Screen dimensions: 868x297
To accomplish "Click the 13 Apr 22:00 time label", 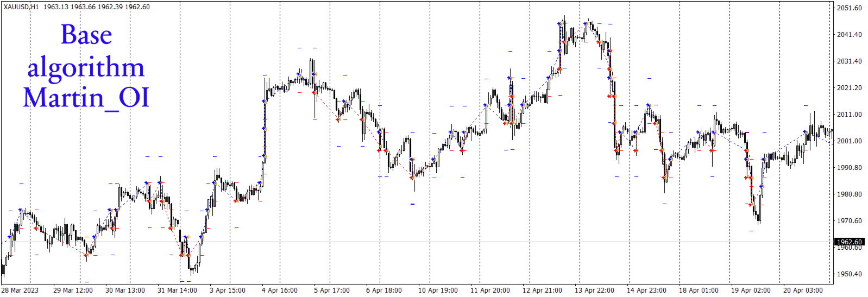I will coord(594,290).
